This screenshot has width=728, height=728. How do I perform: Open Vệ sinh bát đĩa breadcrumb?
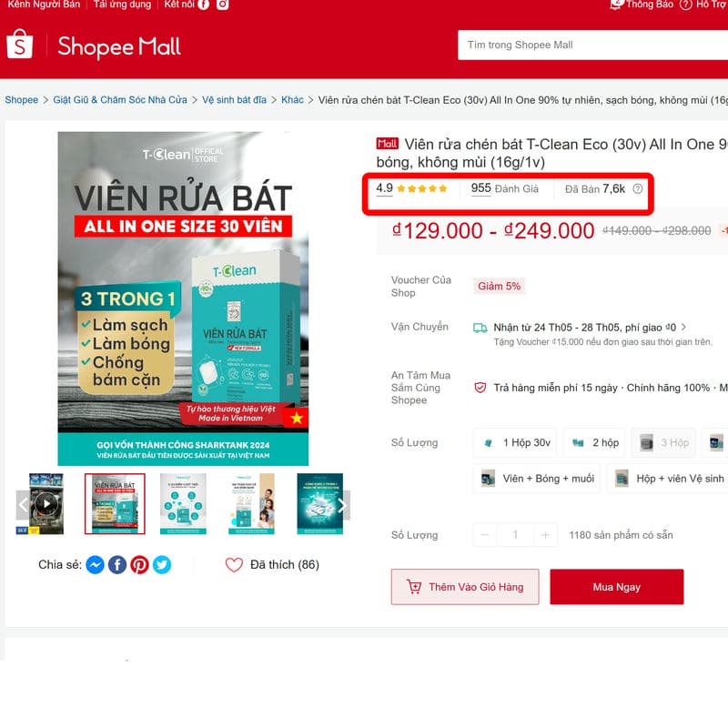pyautogui.click(x=234, y=100)
